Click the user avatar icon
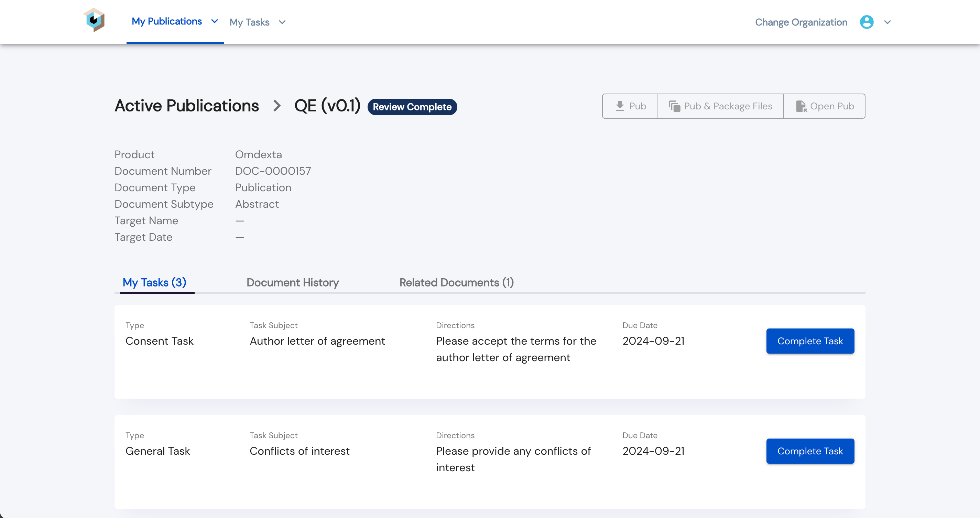 point(867,22)
